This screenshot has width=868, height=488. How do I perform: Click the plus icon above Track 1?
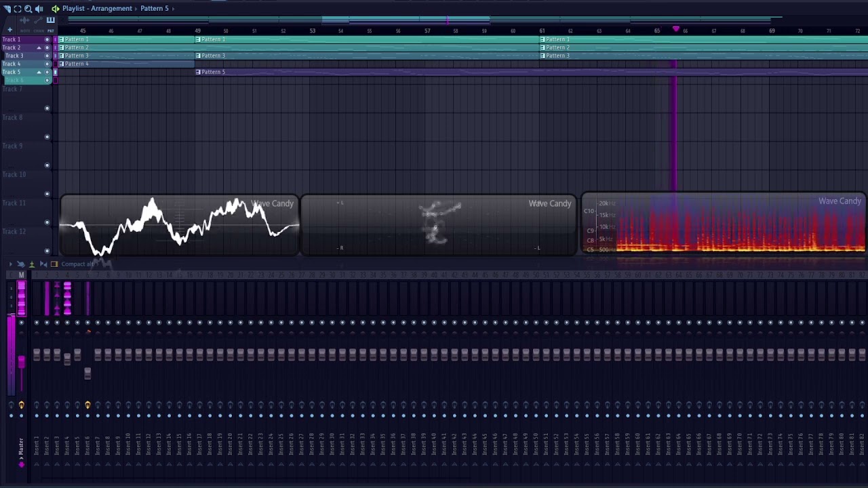pos(9,30)
